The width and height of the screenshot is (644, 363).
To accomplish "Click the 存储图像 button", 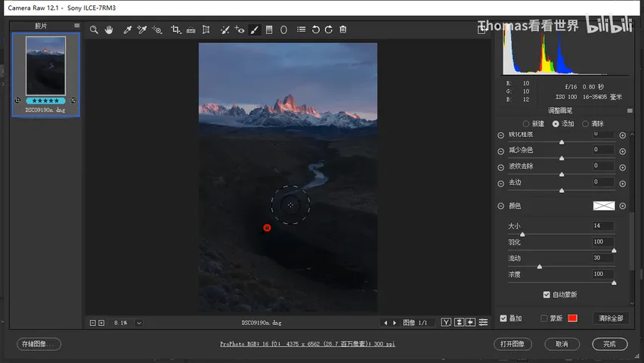I will 39,344.
